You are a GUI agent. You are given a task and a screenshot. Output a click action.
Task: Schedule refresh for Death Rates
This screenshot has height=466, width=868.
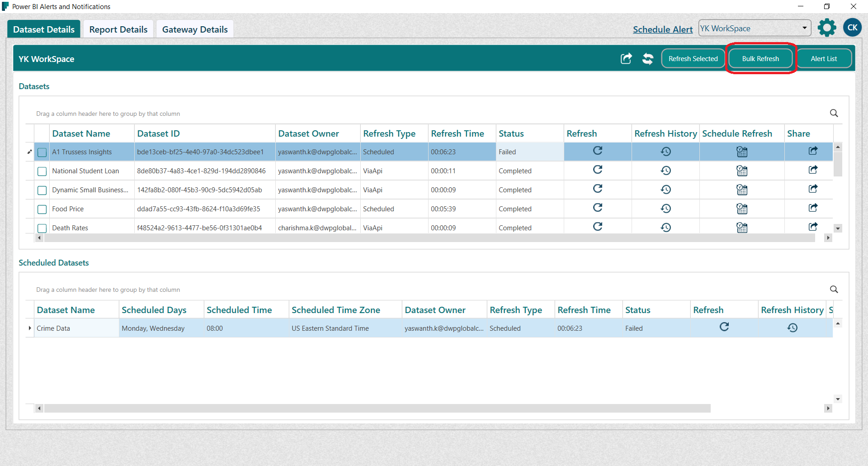pos(742,228)
